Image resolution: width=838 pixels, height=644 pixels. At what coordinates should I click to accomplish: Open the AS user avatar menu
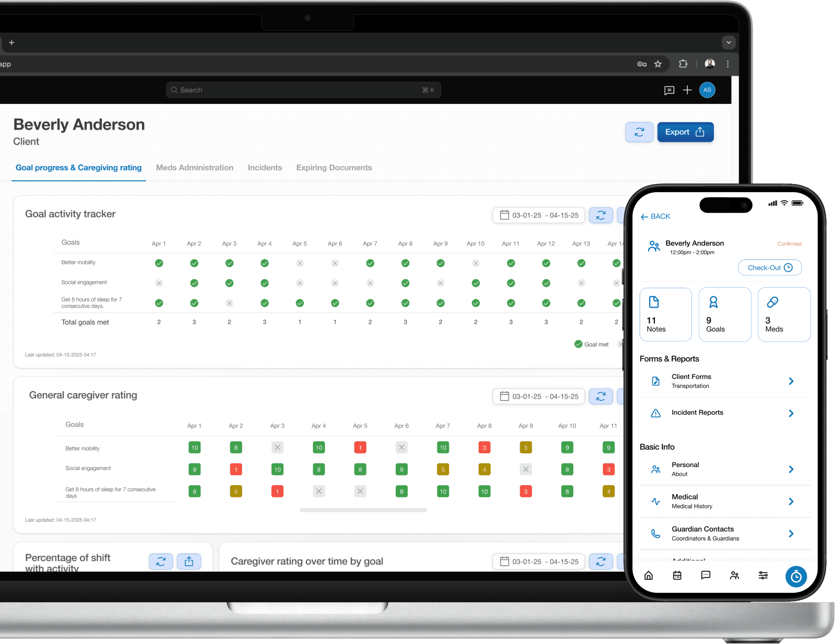(707, 90)
